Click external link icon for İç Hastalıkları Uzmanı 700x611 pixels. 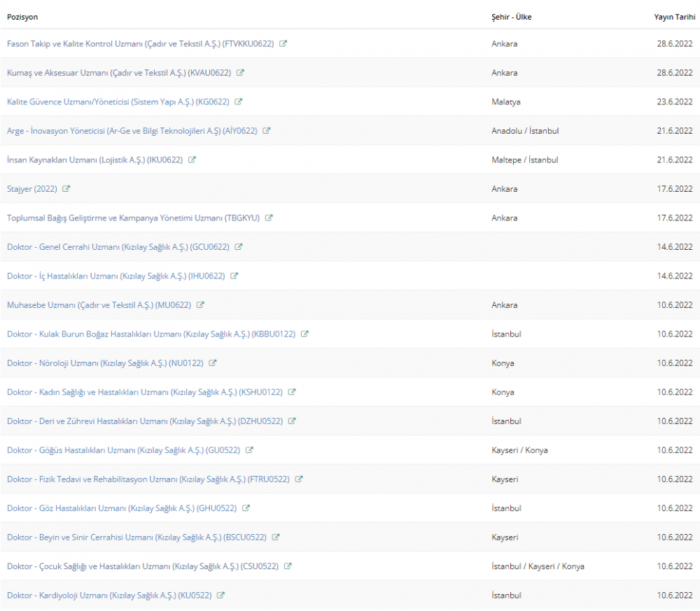pos(234,276)
